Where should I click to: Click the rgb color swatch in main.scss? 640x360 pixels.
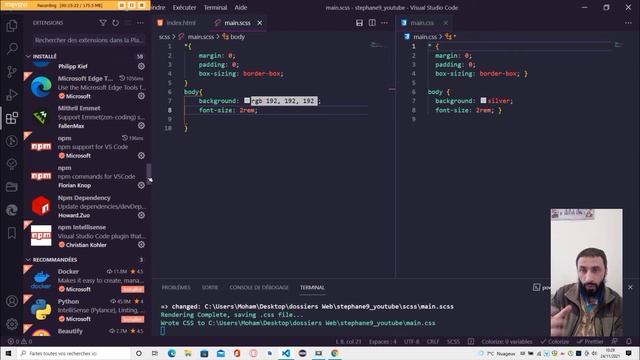point(247,100)
